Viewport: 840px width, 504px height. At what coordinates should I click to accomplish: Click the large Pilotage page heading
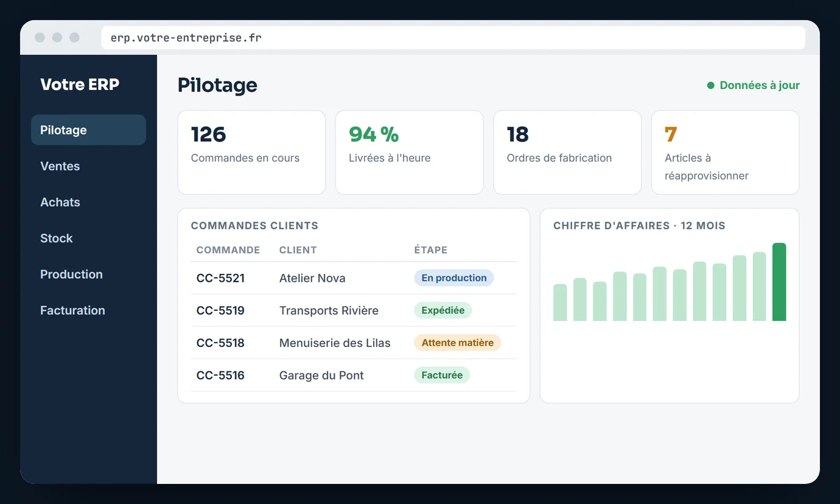(217, 85)
